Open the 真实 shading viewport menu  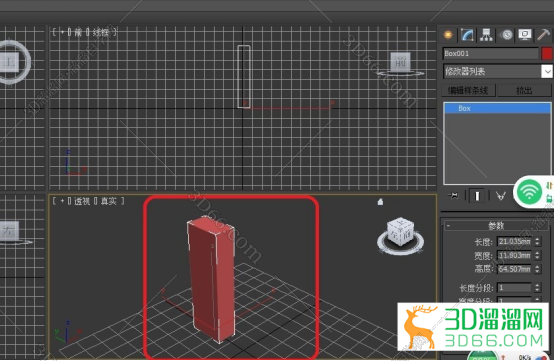pyautogui.click(x=108, y=201)
